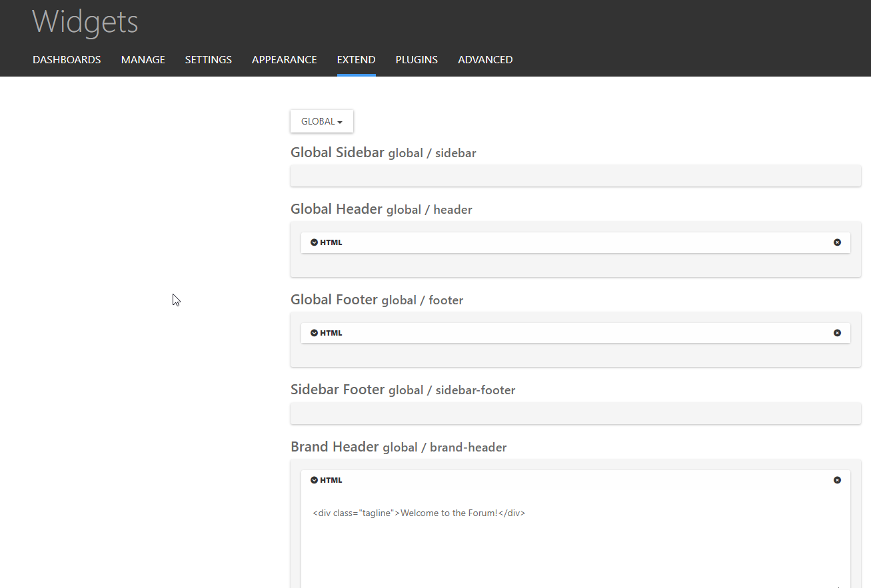The image size is (871, 588).
Task: Click into the Brand Header HTML code textarea
Action: click(574, 539)
